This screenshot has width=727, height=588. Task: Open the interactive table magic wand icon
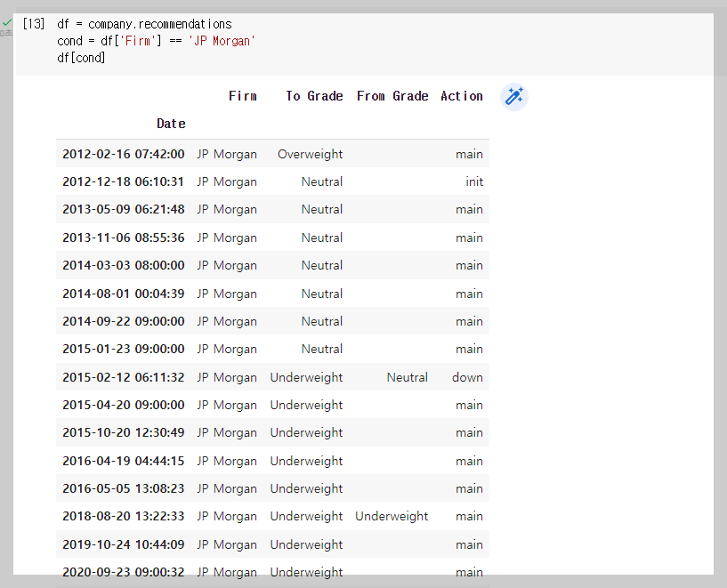point(513,97)
